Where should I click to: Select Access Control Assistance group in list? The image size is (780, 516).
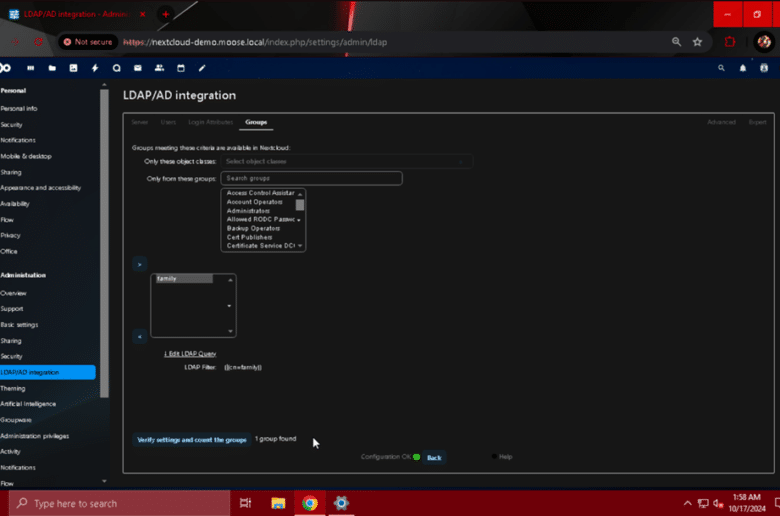pos(260,193)
